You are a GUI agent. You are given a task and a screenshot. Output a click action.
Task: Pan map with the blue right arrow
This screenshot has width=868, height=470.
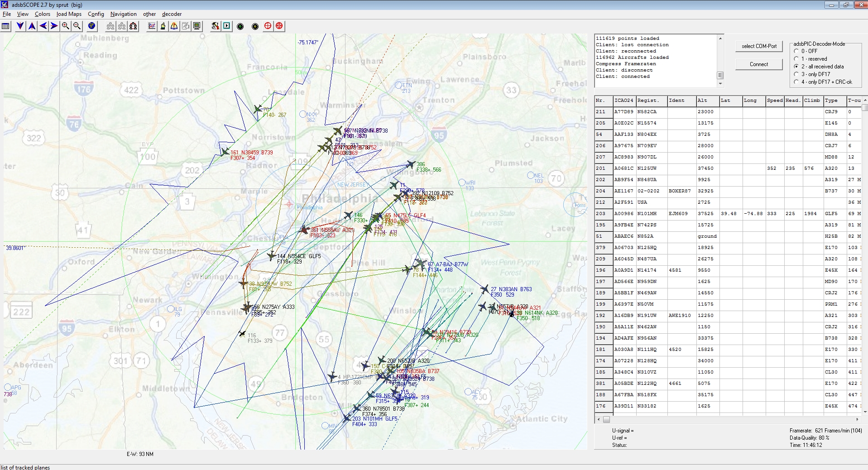click(54, 26)
